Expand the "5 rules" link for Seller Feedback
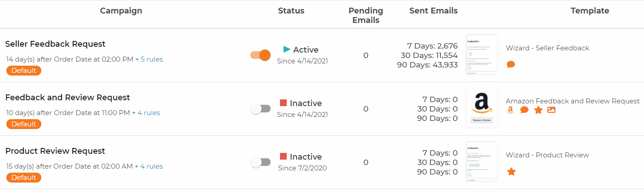 point(152,59)
